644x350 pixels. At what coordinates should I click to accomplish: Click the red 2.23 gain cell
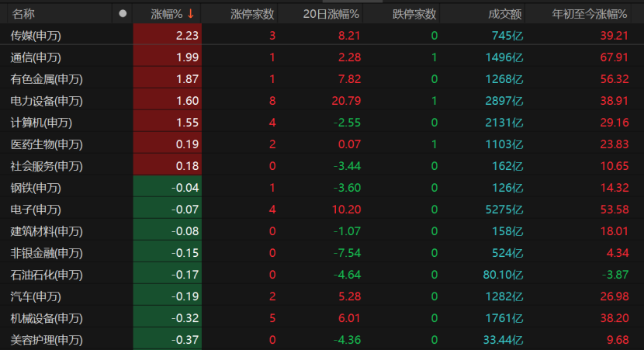pos(168,36)
